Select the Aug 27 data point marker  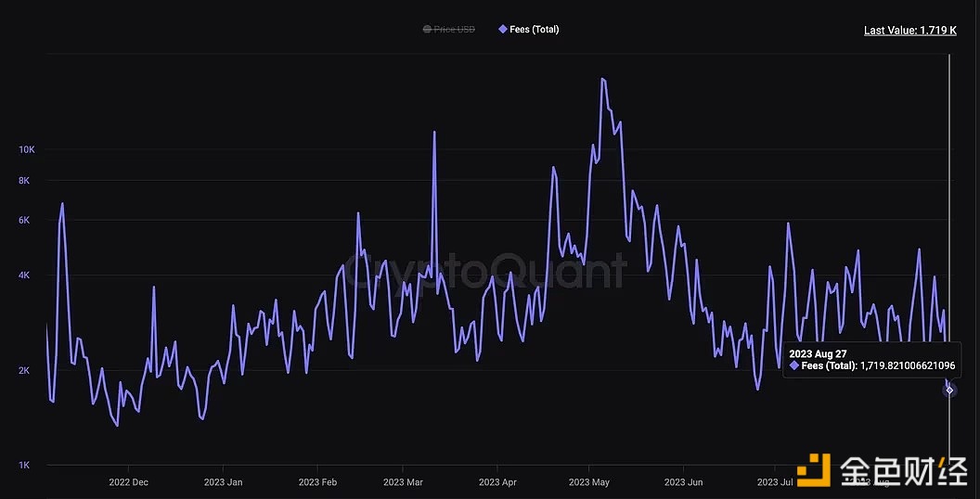pos(949,390)
